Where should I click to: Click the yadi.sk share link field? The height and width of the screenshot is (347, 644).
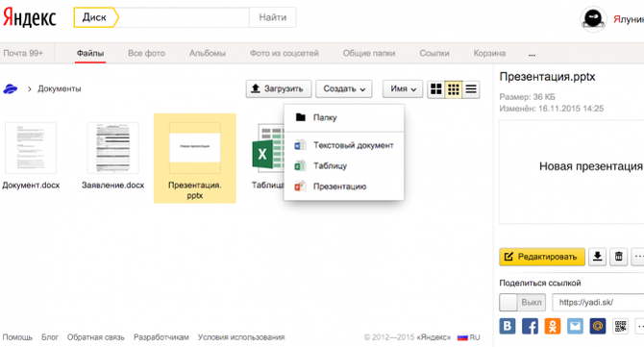pos(598,303)
